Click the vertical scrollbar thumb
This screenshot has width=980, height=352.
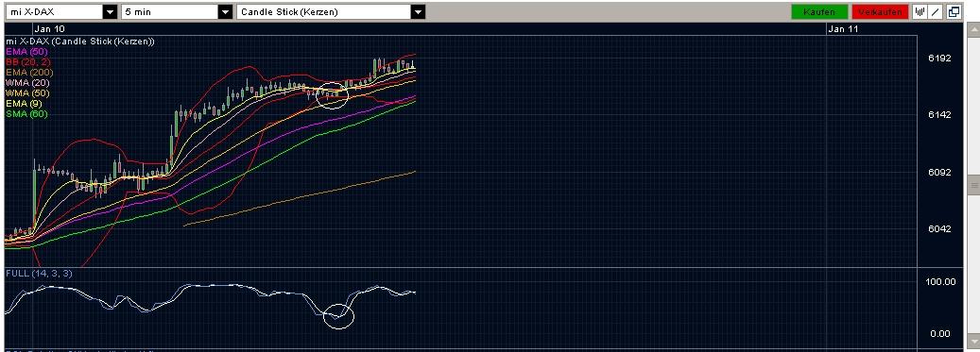pyautogui.click(x=973, y=185)
